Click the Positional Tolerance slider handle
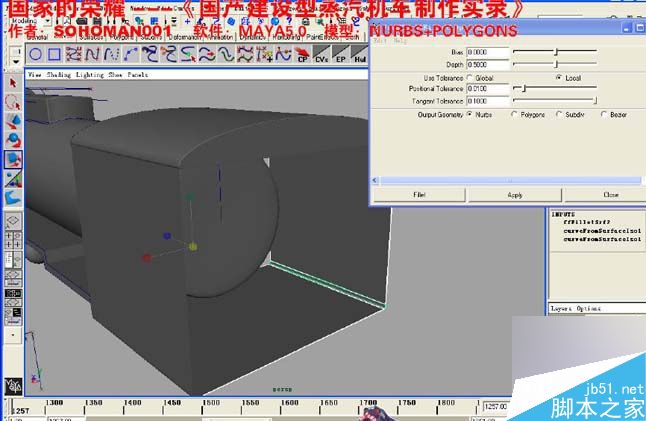Image resolution: width=646 pixels, height=421 pixels. click(x=524, y=88)
